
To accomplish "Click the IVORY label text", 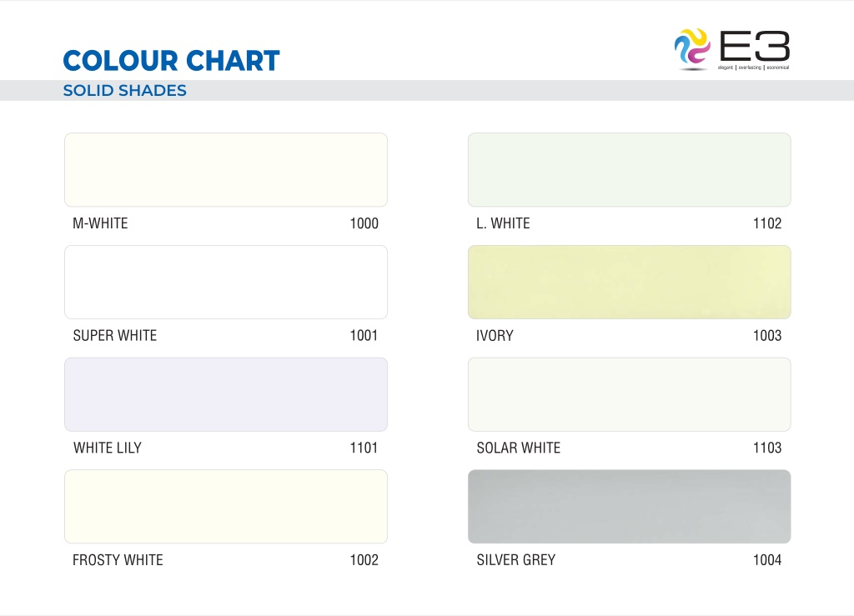I will point(495,336).
